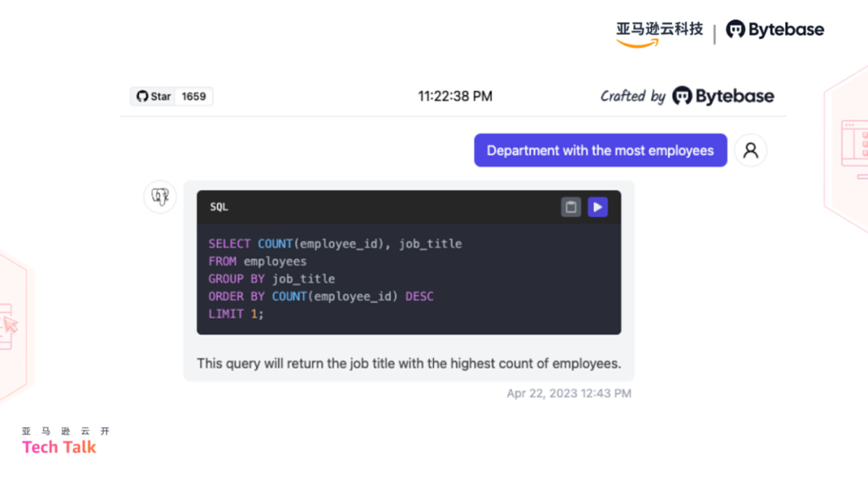The width and height of the screenshot is (868, 489).
Task: Click the PostgreSQL elephant avatar icon
Action: point(160,196)
